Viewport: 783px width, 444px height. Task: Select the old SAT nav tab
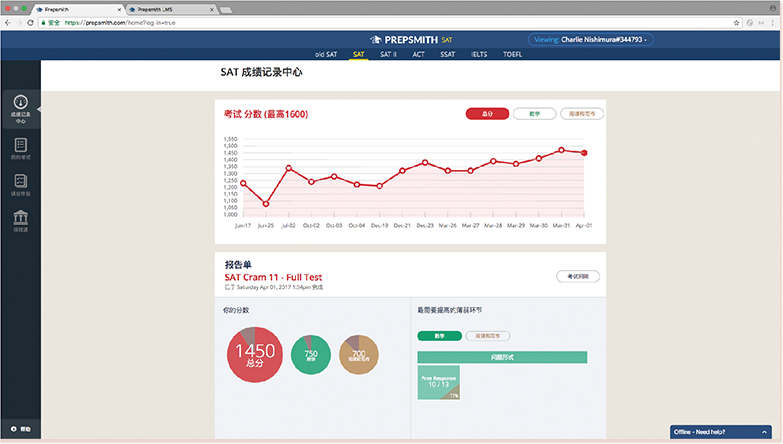click(x=326, y=54)
